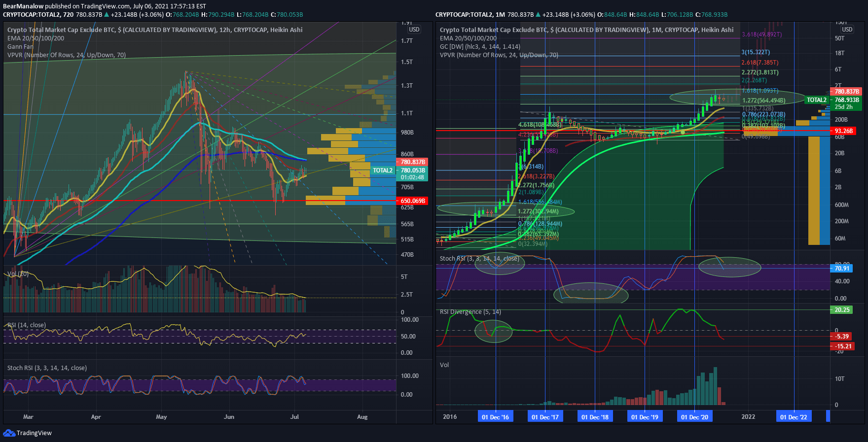Click the 2022 label on time axis
Viewport: 868px width, 442px height.
(x=748, y=417)
